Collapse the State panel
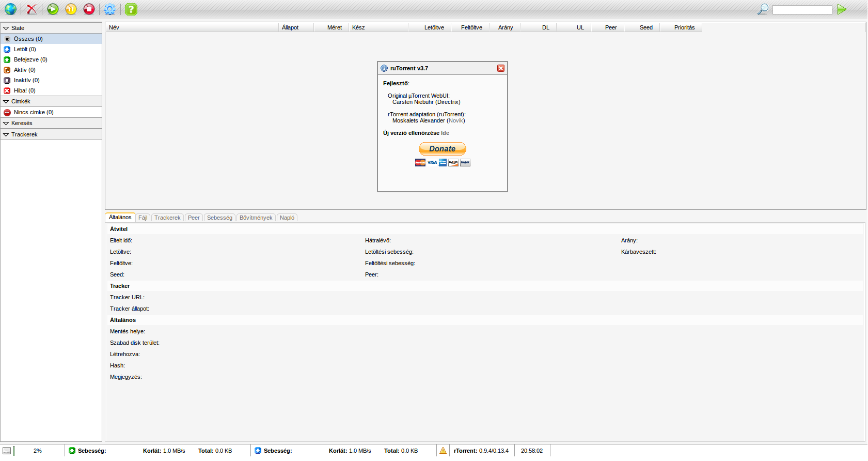This screenshot has width=868, height=461. 51,28
